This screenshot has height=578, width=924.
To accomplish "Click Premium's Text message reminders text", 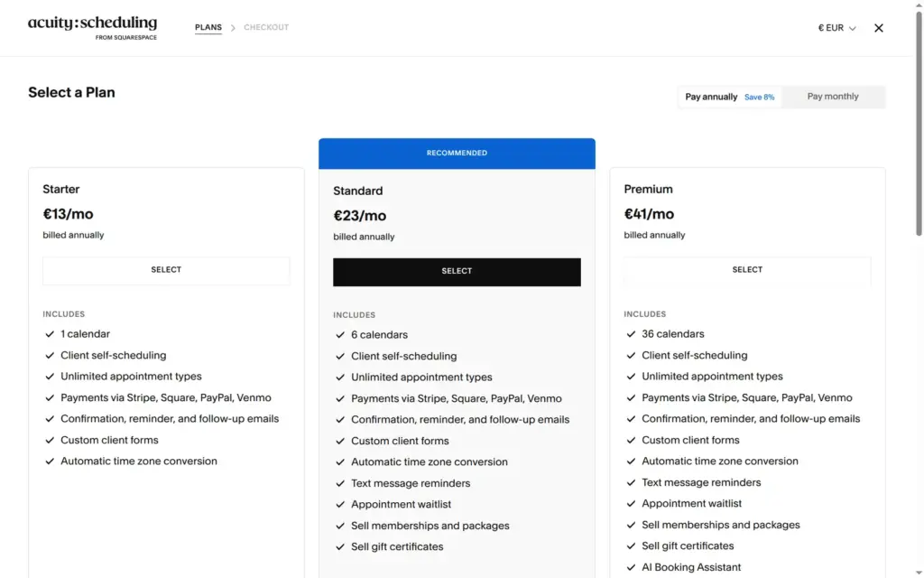I will click(x=701, y=482).
